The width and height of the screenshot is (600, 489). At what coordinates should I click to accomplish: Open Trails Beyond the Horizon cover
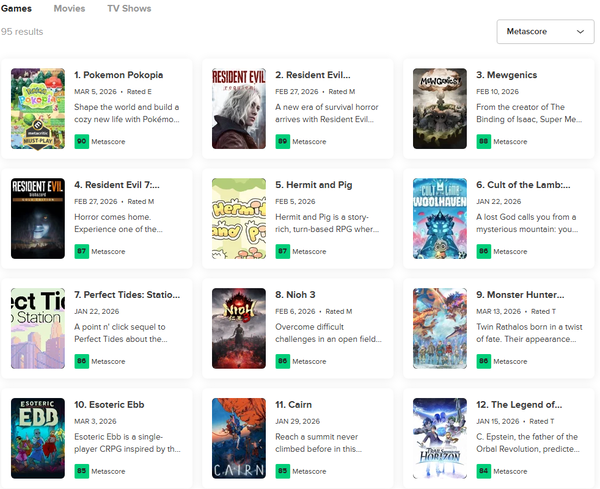click(x=440, y=438)
